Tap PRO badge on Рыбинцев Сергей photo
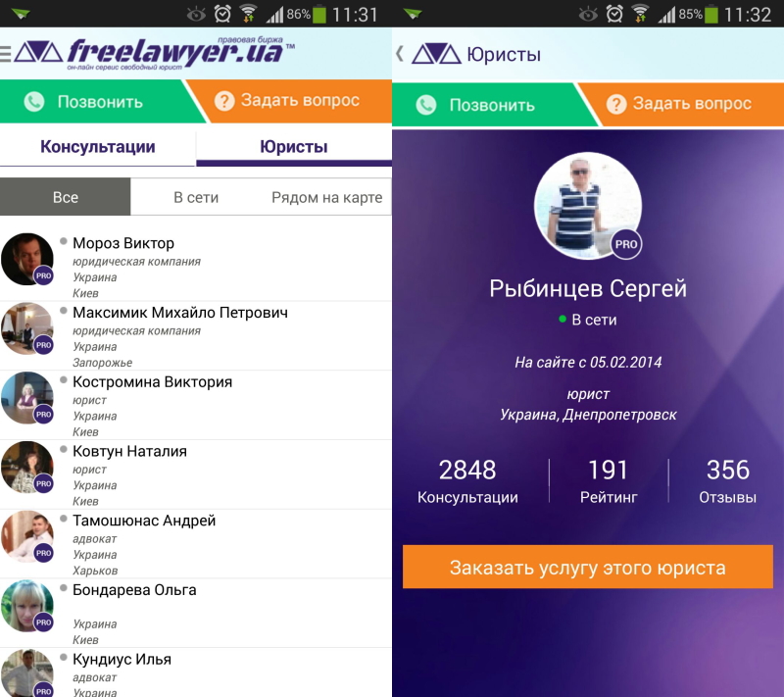The height and width of the screenshot is (697, 784). click(626, 244)
